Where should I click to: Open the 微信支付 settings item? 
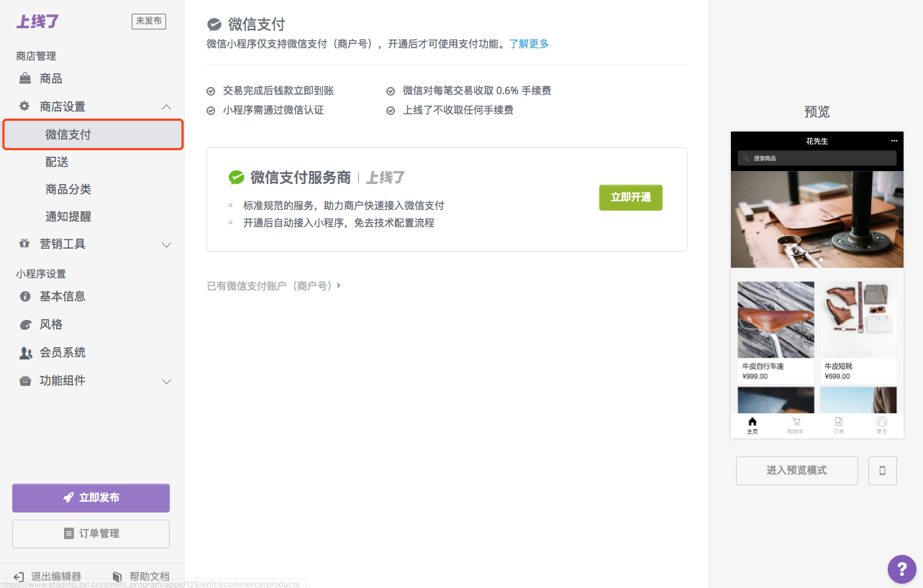(93, 134)
